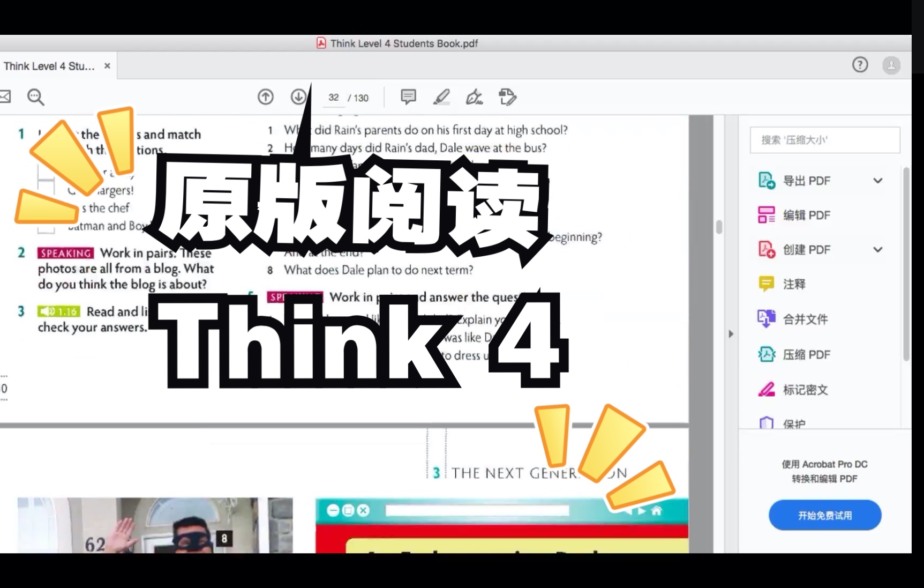
Task: Click the 导出 PDF tool icon
Action: tap(767, 181)
